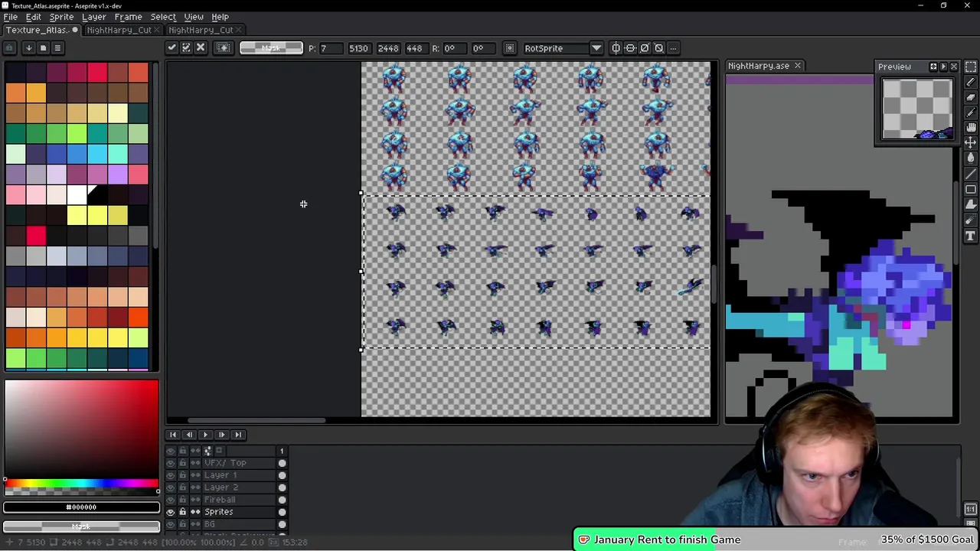Click the Mask ink button in toolbar
The height and width of the screenshot is (551, 980).
tap(270, 48)
